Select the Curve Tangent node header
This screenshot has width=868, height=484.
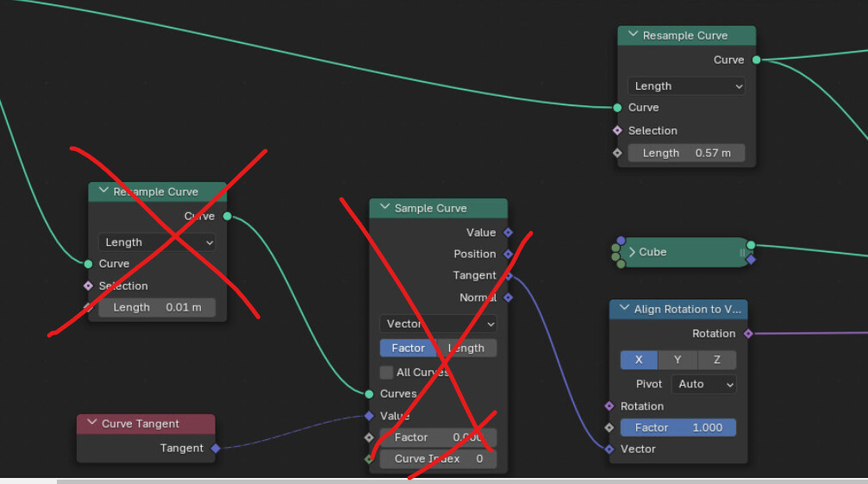click(x=146, y=424)
